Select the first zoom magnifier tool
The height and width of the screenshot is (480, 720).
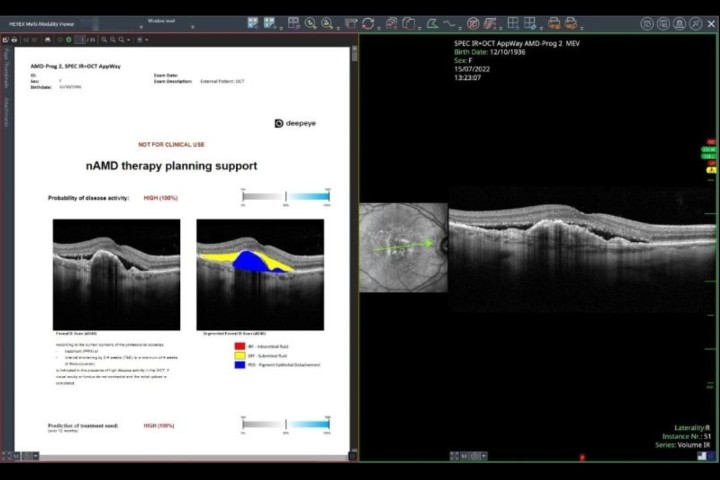[311, 22]
